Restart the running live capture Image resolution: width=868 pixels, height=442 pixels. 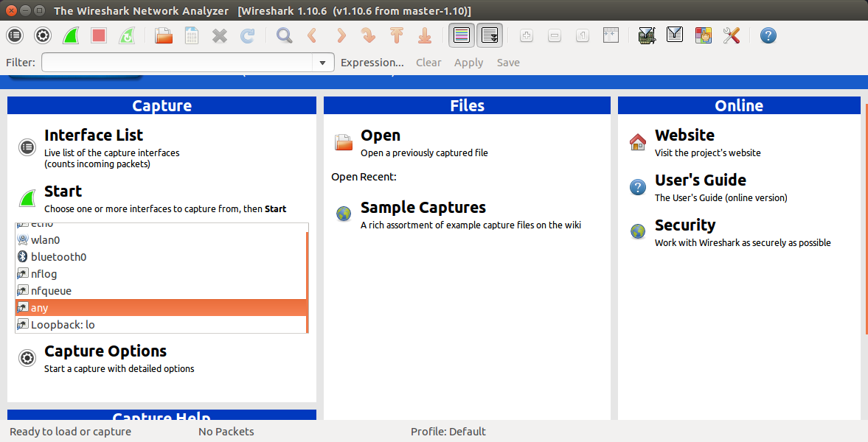tap(127, 35)
